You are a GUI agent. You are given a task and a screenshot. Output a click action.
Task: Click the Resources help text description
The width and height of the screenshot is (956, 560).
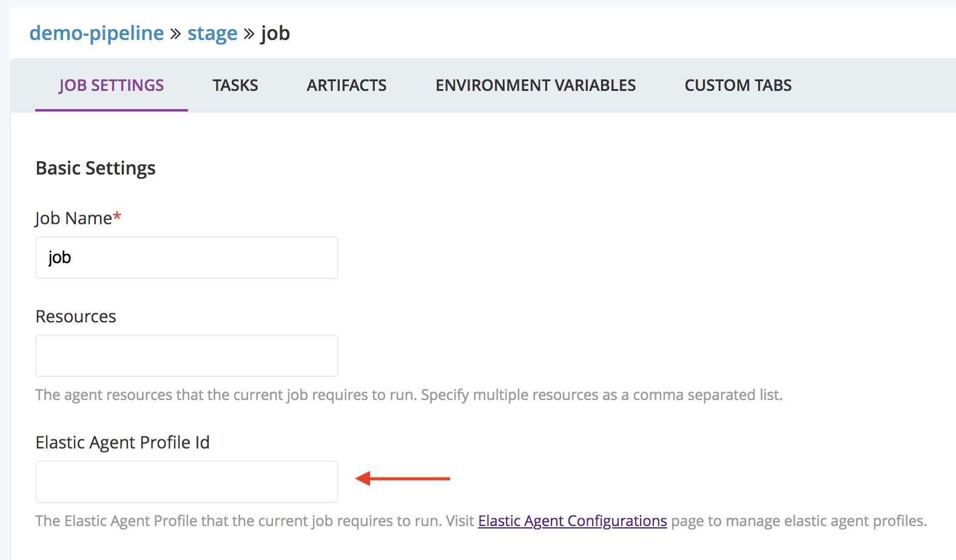[409, 395]
